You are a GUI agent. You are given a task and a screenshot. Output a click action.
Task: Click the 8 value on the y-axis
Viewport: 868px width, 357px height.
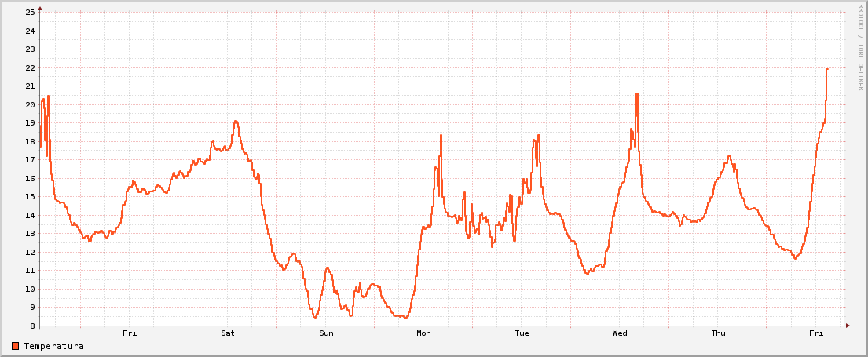coord(32,326)
